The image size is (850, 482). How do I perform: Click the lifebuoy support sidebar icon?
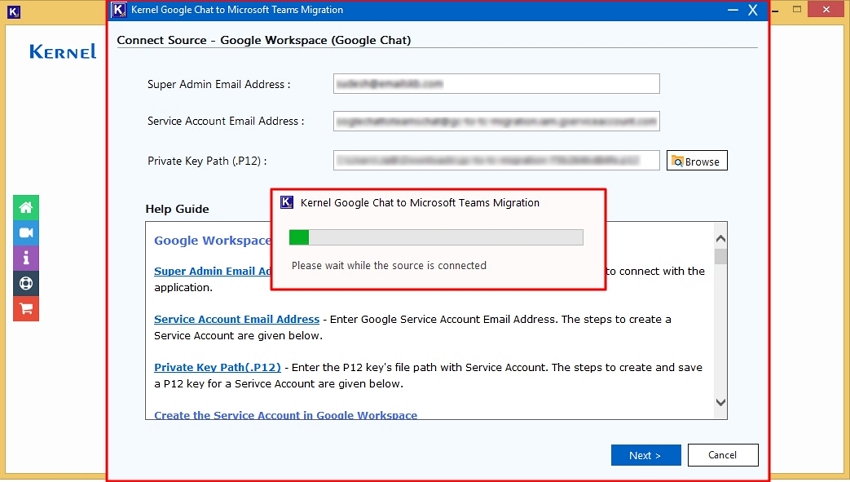point(26,284)
